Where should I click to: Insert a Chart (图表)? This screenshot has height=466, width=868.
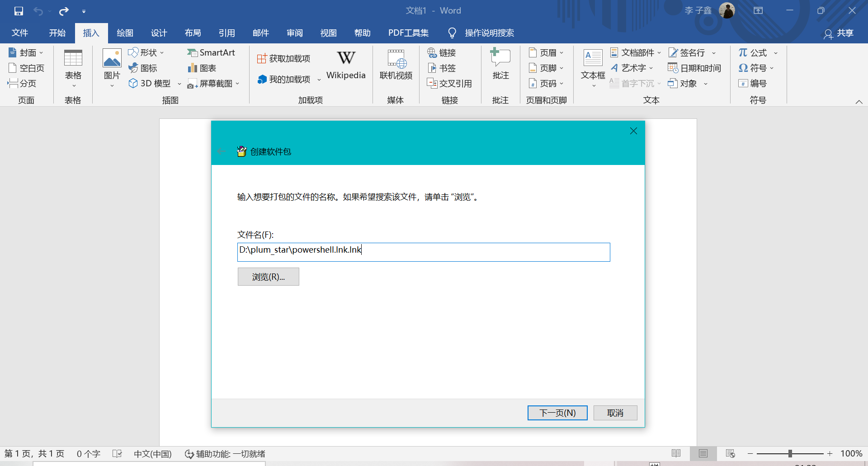202,68
